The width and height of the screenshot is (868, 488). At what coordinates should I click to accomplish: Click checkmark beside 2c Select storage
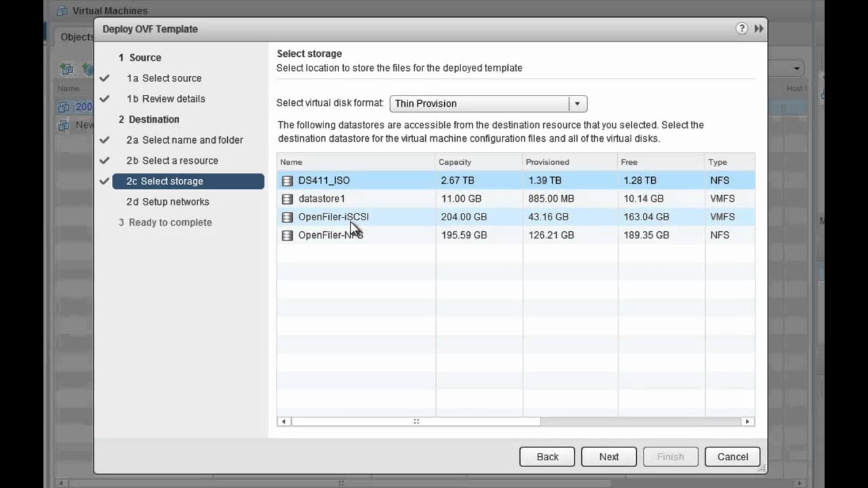click(x=104, y=181)
